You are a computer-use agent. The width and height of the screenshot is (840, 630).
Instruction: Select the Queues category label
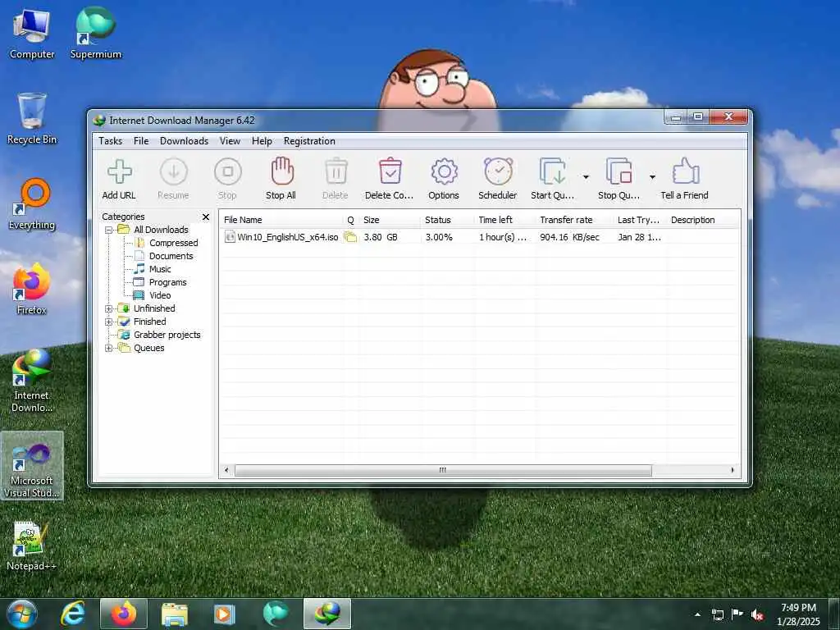pyautogui.click(x=149, y=348)
